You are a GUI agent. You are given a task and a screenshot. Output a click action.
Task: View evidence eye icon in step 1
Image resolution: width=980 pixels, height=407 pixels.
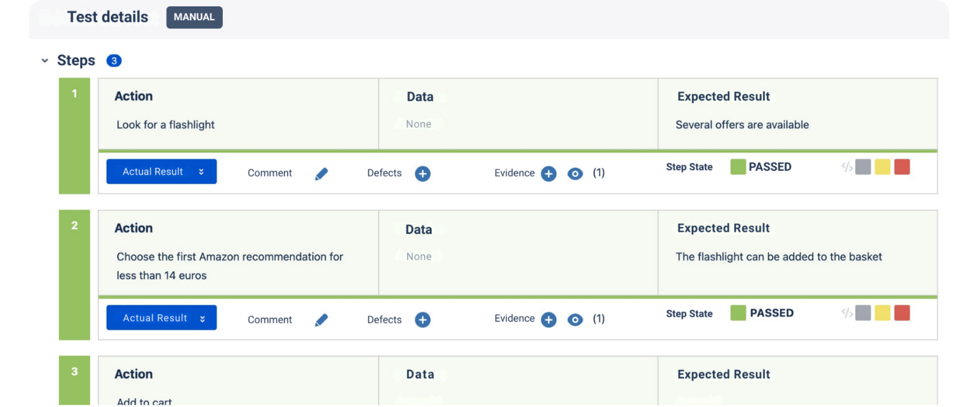point(575,174)
